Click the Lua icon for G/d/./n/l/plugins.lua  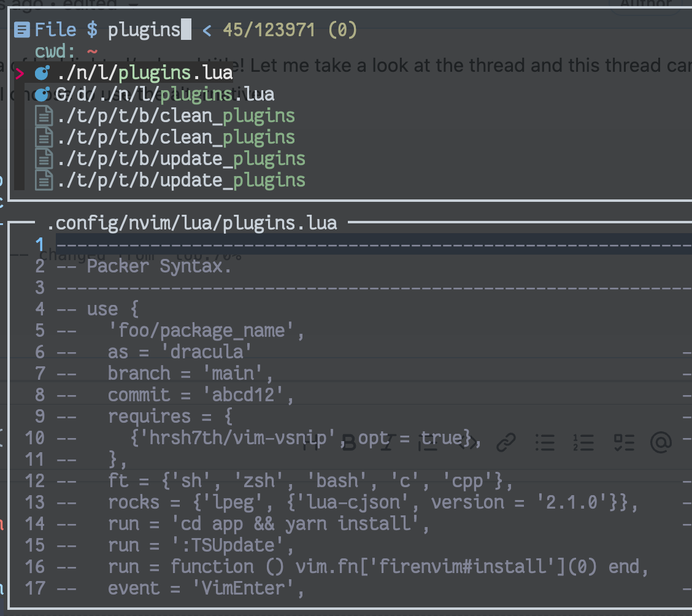click(41, 94)
